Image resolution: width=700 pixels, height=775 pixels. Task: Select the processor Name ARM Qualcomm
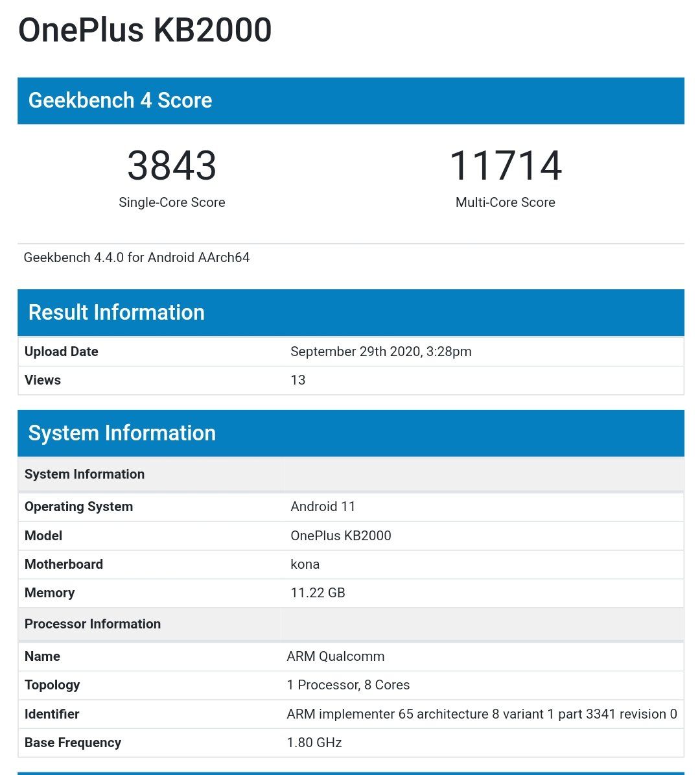click(x=336, y=656)
